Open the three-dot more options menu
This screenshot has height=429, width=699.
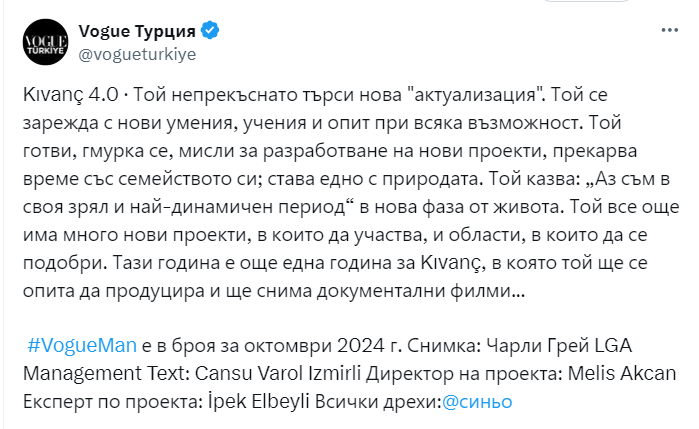tap(668, 32)
